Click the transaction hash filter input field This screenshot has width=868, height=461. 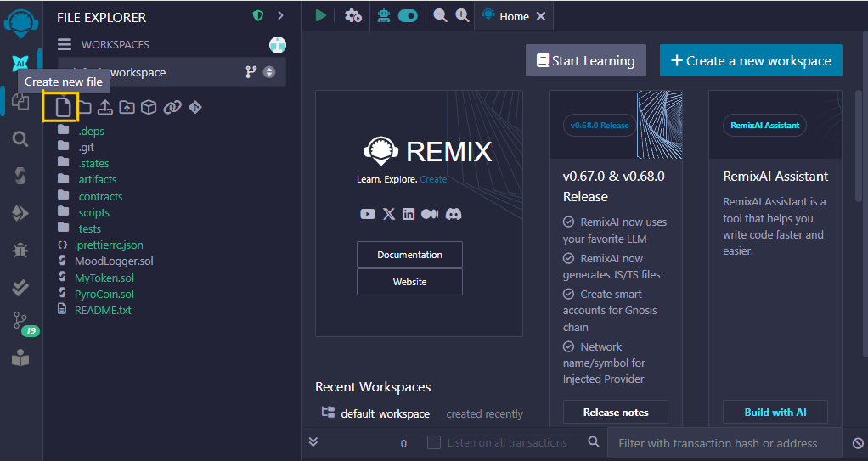pos(723,443)
